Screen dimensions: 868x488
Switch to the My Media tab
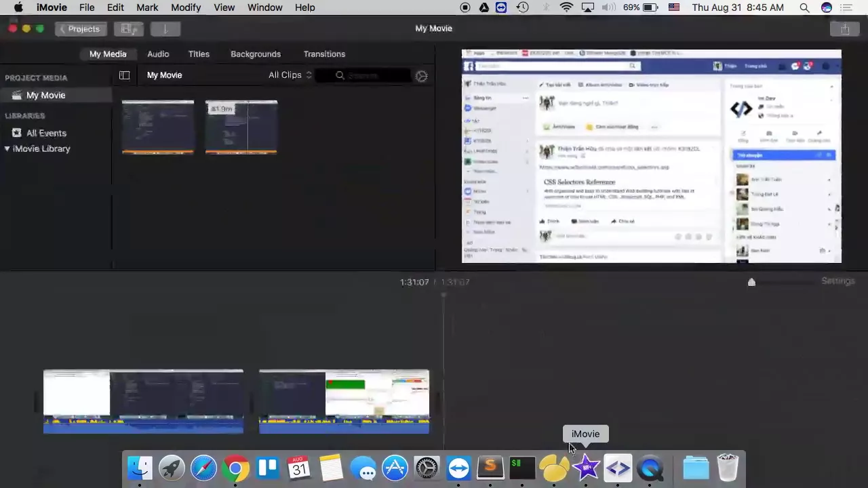click(108, 54)
